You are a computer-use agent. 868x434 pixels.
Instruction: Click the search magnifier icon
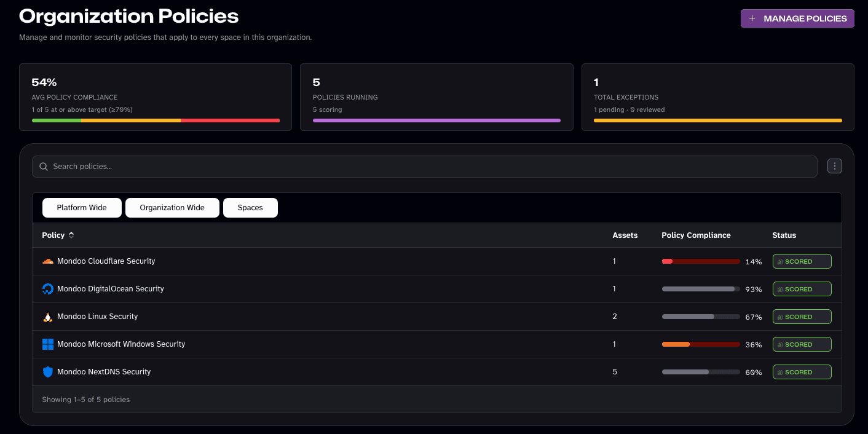point(44,167)
